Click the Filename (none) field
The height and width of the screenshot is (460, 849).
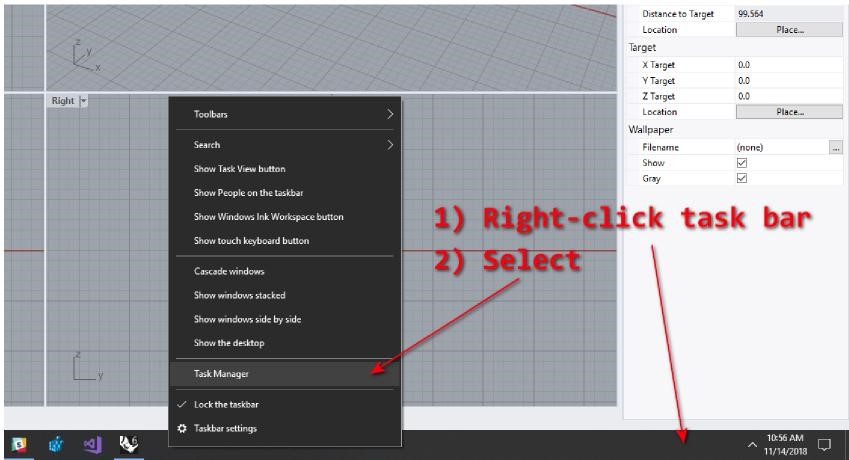coord(782,147)
